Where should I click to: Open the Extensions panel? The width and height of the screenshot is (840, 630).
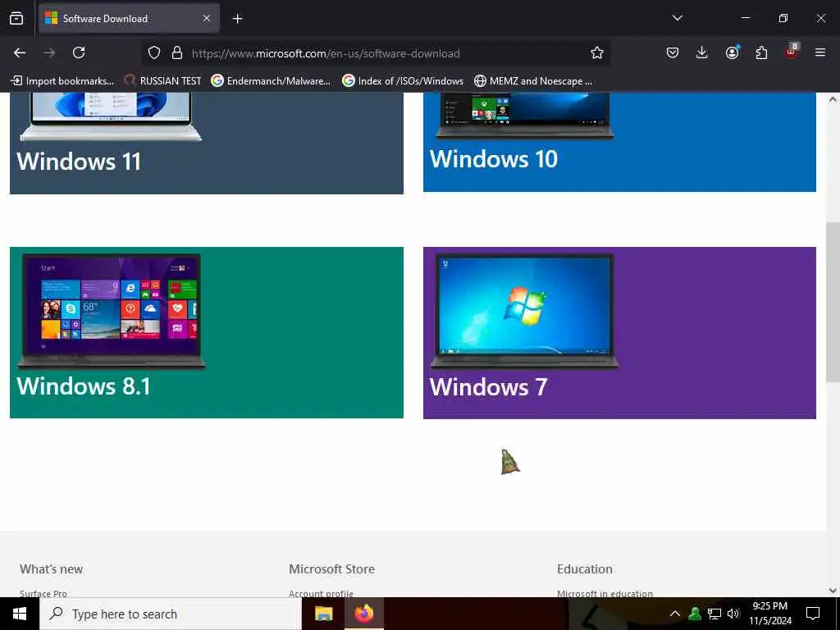coord(761,52)
